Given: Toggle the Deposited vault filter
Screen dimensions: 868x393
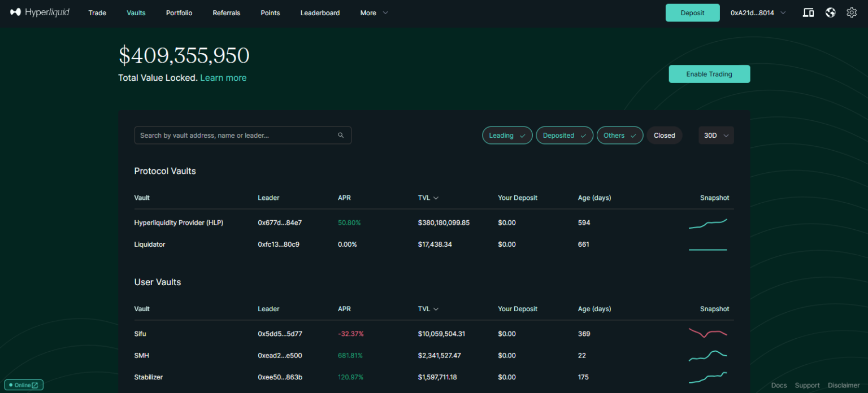Looking at the screenshot, I should pyautogui.click(x=564, y=136).
